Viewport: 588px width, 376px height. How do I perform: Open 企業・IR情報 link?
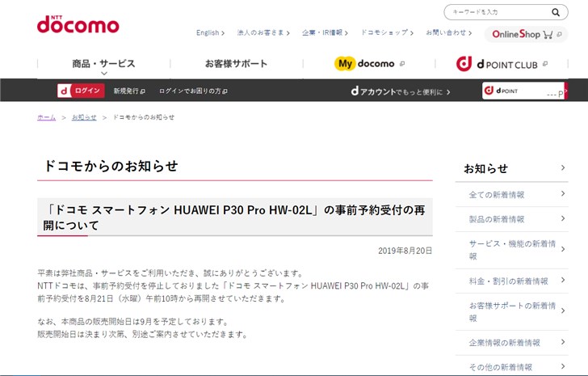click(x=325, y=32)
